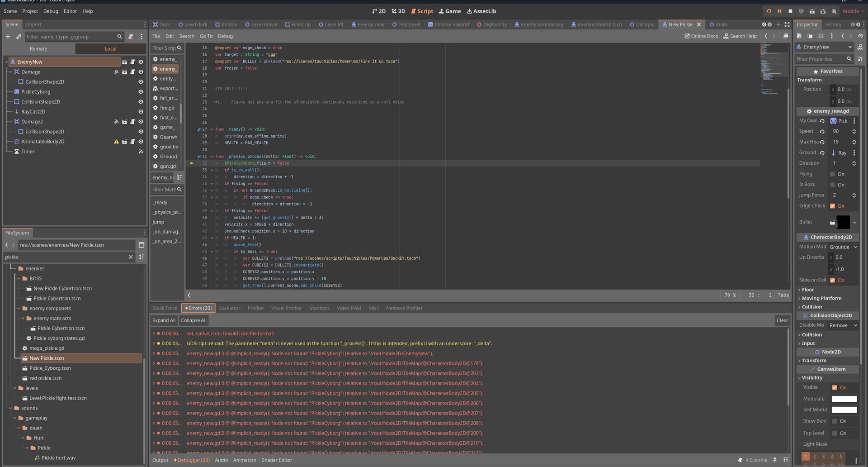Enable the Flying checkbox in Inspector
Viewport: 868px width, 467px height.
click(x=832, y=174)
